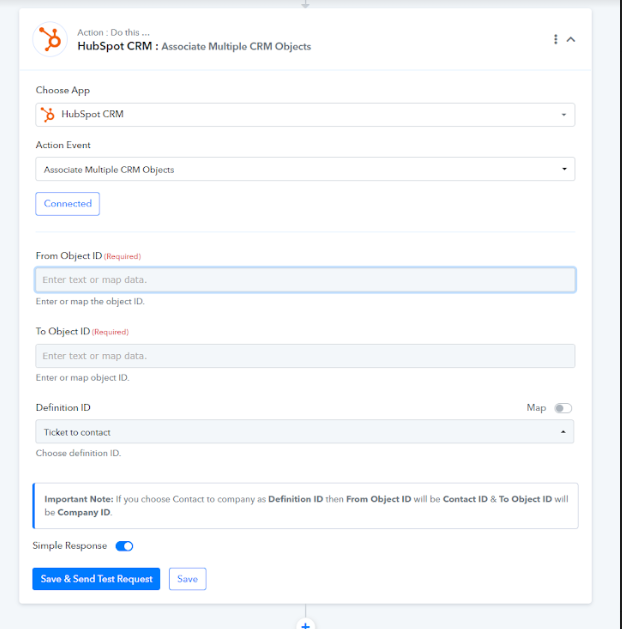Click the Simple Response label

pyautogui.click(x=70, y=546)
